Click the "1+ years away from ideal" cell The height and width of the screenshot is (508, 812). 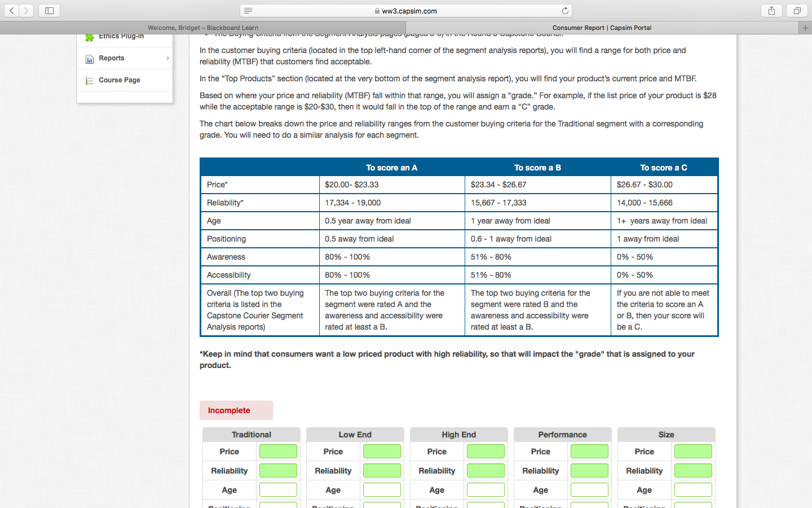664,221
